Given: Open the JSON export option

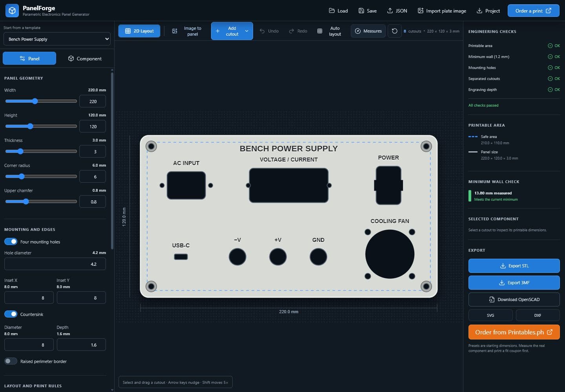Looking at the screenshot, I should tap(397, 11).
